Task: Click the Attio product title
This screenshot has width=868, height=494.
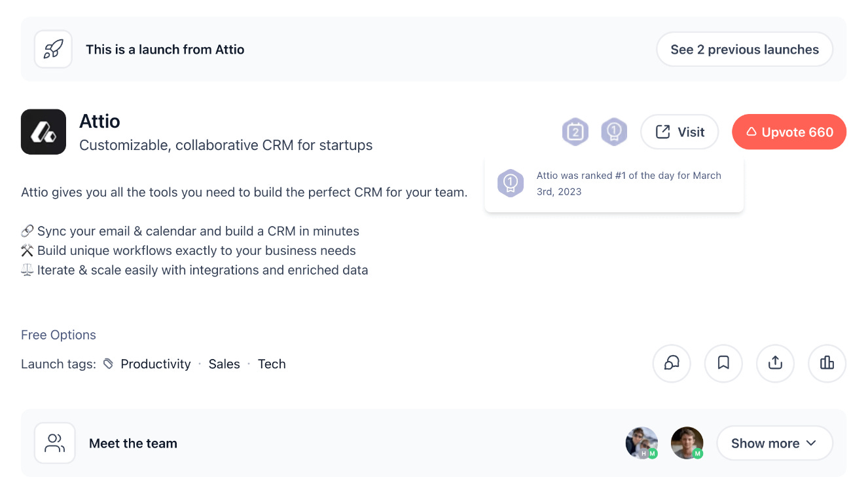Action: tap(99, 121)
